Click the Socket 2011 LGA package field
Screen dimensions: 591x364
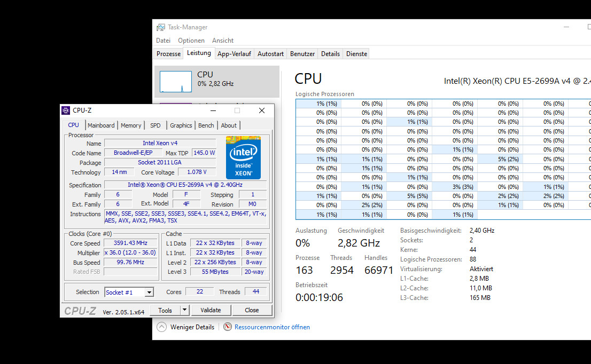[x=160, y=162]
